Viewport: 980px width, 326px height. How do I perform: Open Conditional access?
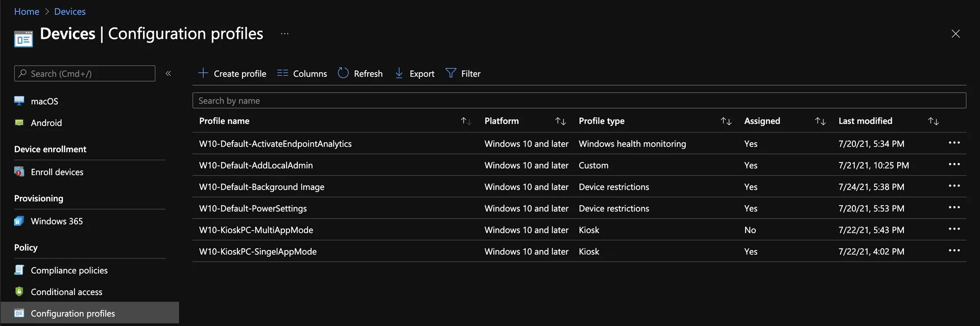pos(66,292)
